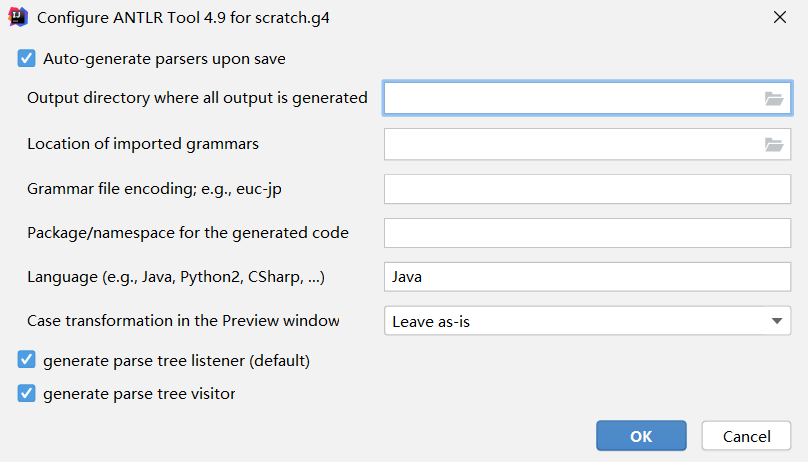Open the Case transformation 'Leave as-is' combo box
808x462 pixels.
pos(575,321)
